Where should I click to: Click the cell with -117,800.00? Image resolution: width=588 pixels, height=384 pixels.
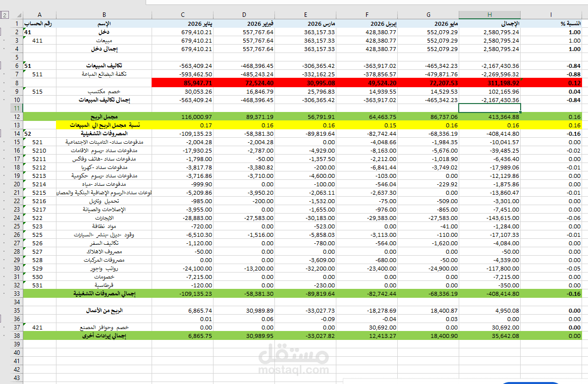pyautogui.click(x=490, y=269)
